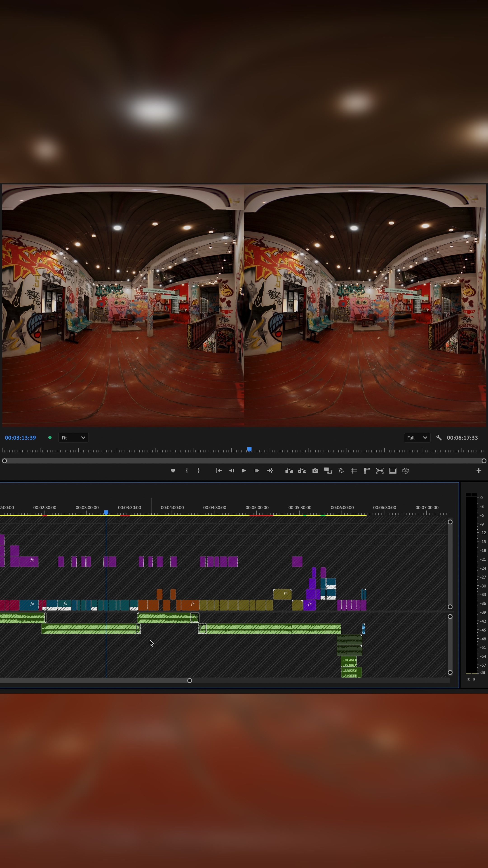Click the Mark Out bracket icon
488x868 pixels.
click(x=198, y=471)
